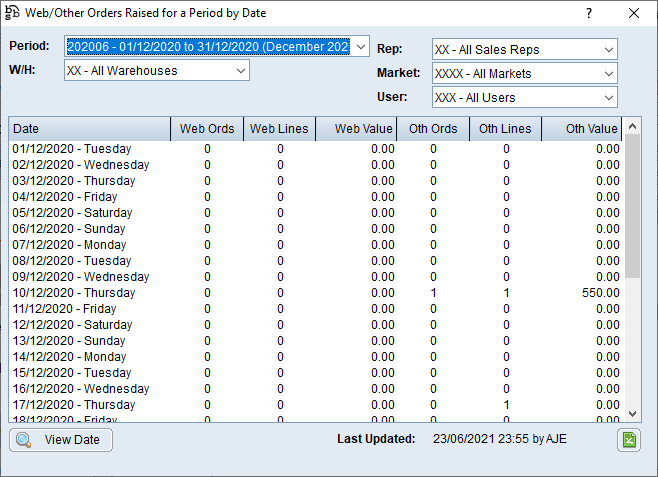
Task: Sort by Web Ords column header
Action: pos(207,129)
